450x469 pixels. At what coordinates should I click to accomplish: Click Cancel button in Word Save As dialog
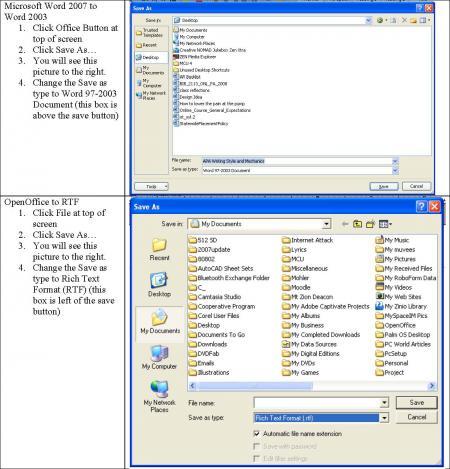point(416,186)
